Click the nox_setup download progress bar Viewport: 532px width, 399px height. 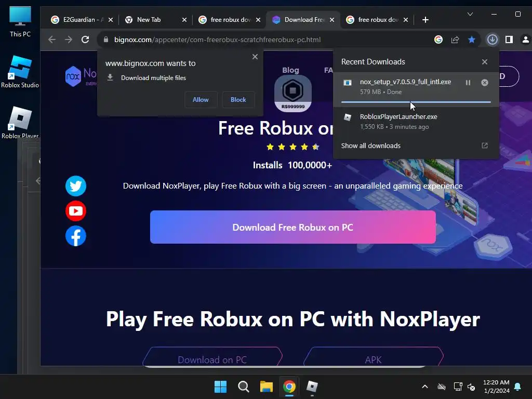tap(416, 102)
